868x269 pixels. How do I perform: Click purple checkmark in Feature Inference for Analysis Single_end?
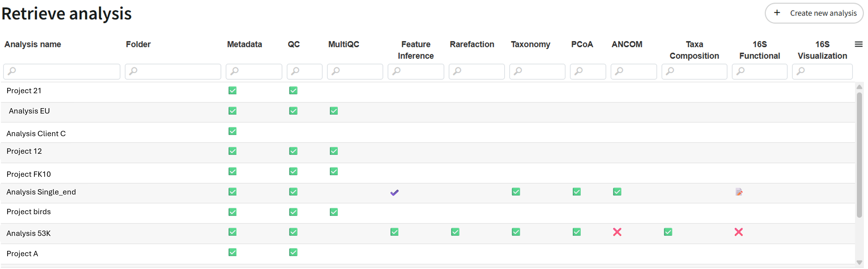tap(394, 193)
